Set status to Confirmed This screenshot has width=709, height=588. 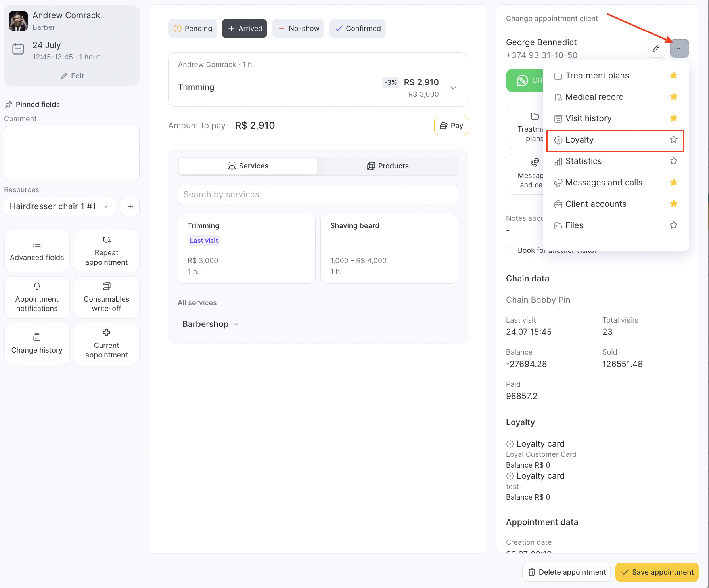(x=357, y=29)
